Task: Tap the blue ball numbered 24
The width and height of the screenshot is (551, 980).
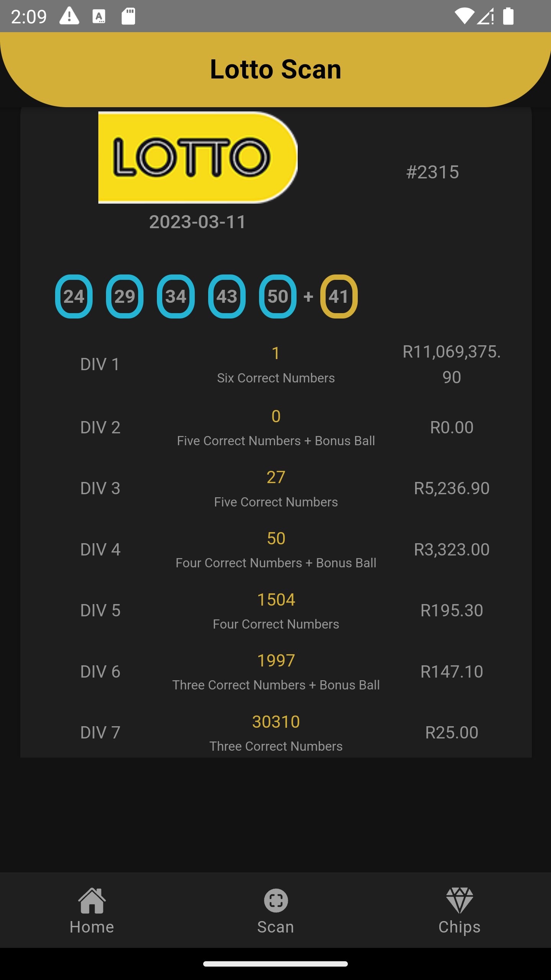Action: pyautogui.click(x=74, y=296)
